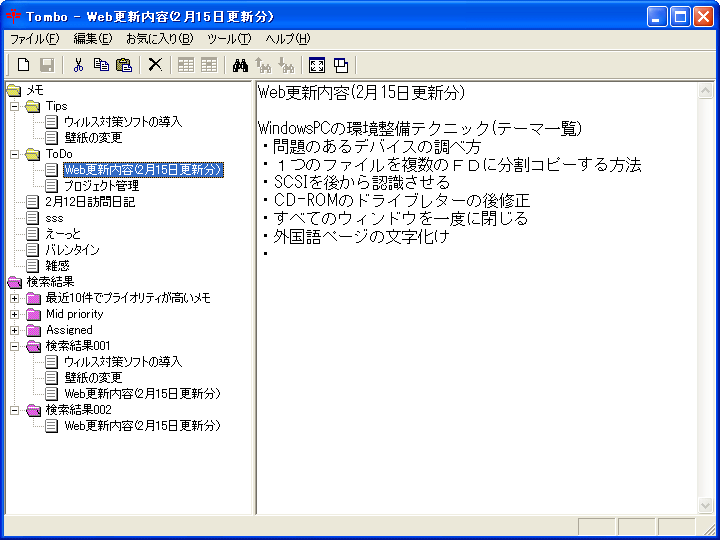Collapse the 検索結果002 node

point(15,410)
